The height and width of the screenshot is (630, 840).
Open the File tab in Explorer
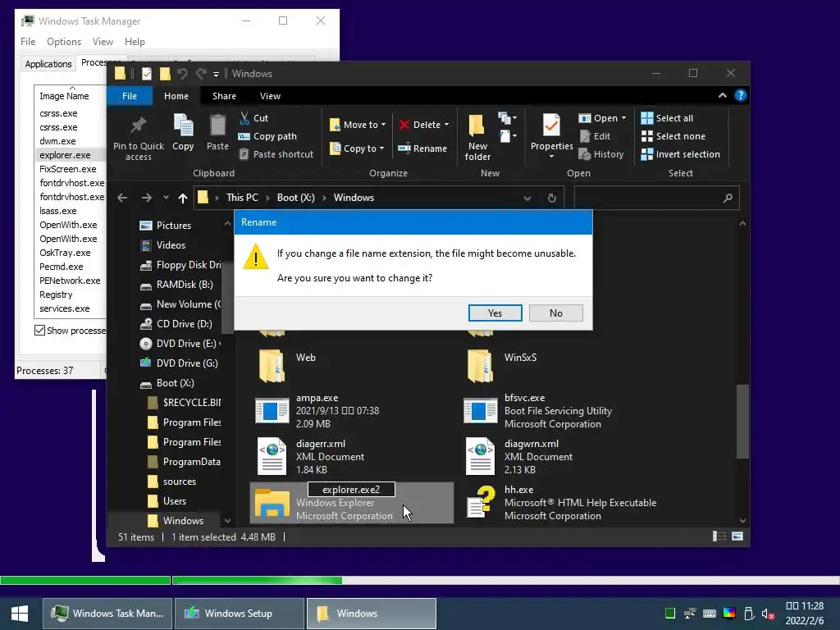tap(130, 96)
